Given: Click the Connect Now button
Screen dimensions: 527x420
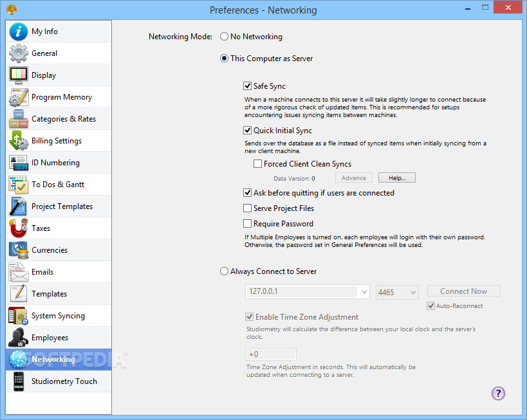Looking at the screenshot, I should click(x=463, y=291).
